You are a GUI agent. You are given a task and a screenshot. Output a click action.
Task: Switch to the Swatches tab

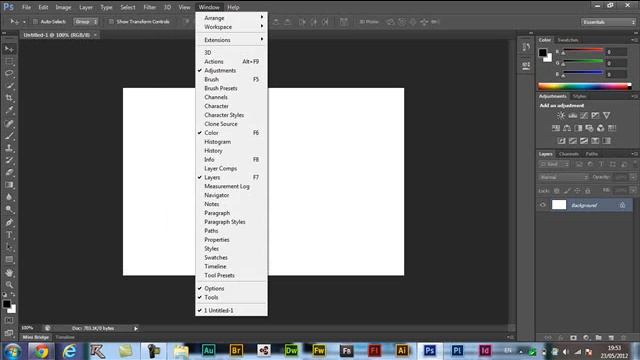pyautogui.click(x=567, y=40)
